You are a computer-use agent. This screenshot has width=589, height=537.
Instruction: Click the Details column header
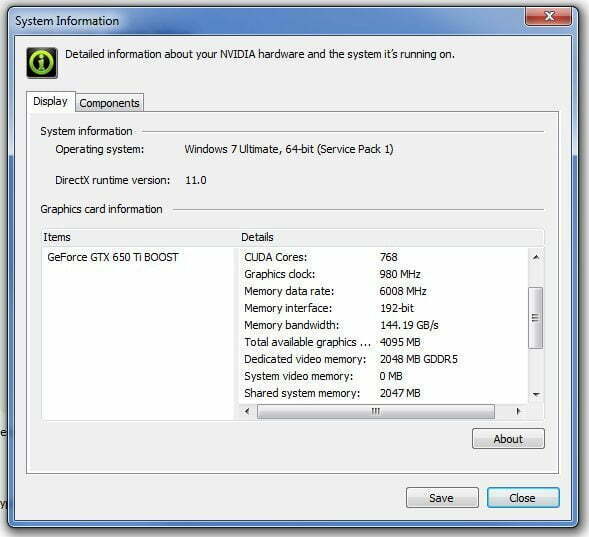[x=391, y=237]
